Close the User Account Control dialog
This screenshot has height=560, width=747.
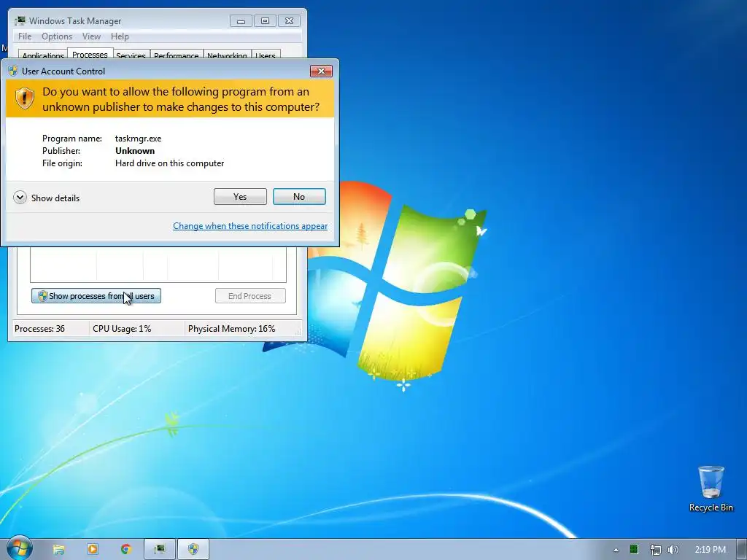coord(321,71)
